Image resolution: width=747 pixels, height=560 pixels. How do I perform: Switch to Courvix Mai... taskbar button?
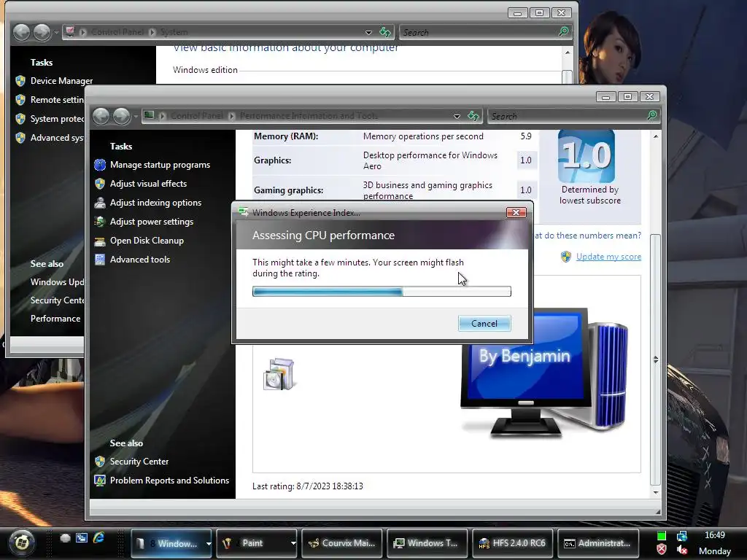(x=342, y=542)
